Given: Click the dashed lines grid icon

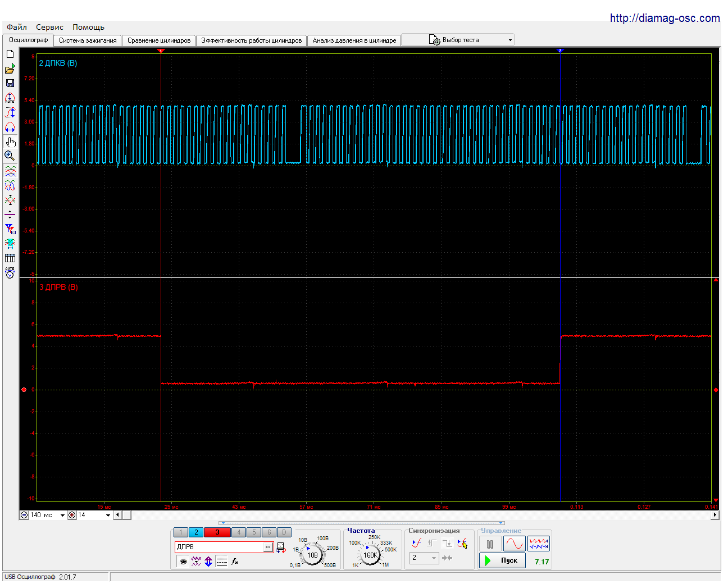Looking at the screenshot, I should pos(221,561).
